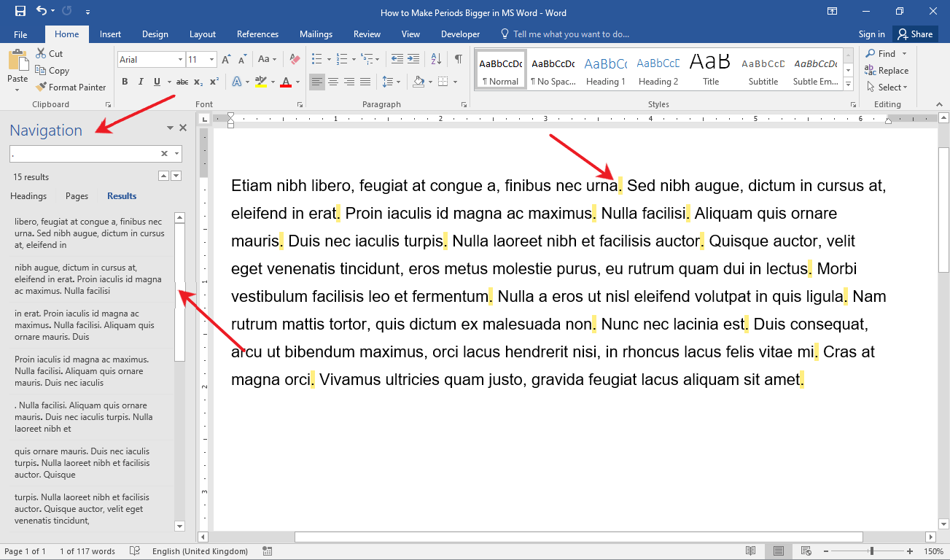950x560 pixels.
Task: Switch to the Insert ribbon tab
Action: (x=110, y=34)
